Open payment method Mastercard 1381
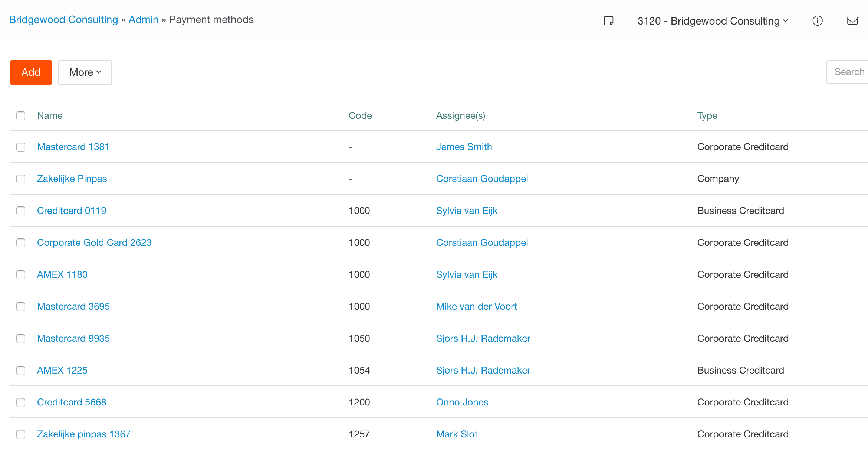Image resolution: width=868 pixels, height=456 pixels. click(73, 147)
